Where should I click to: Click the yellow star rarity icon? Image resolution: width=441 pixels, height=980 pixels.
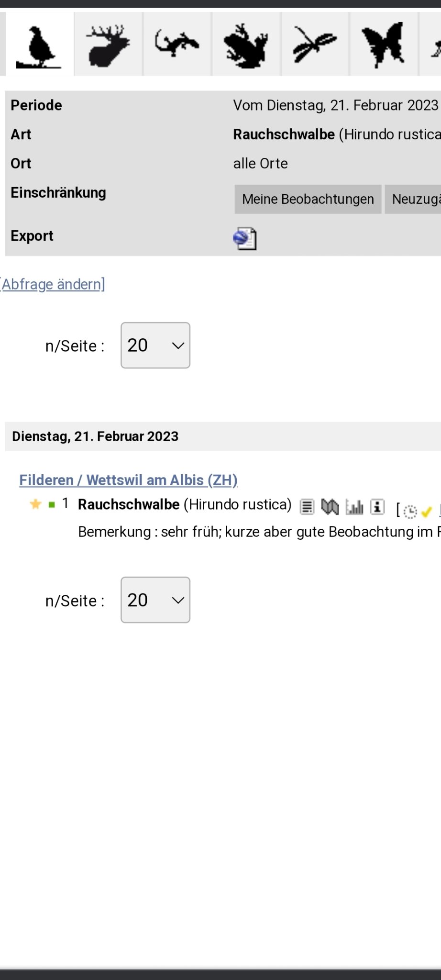tap(35, 504)
